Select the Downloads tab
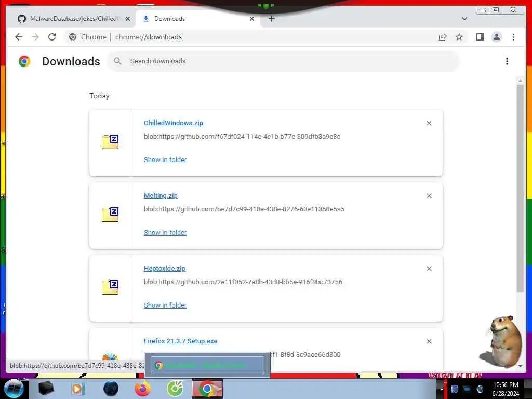 point(197,19)
